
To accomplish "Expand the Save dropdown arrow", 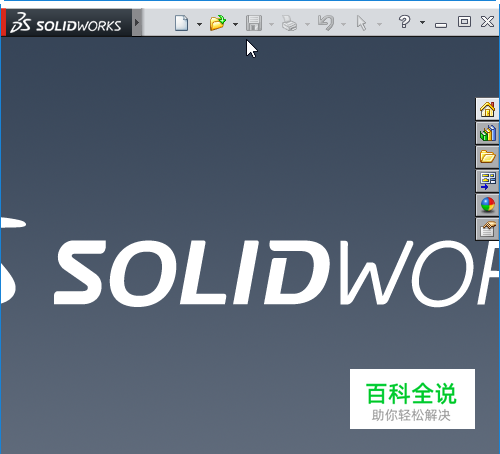I will pyautogui.click(x=271, y=24).
